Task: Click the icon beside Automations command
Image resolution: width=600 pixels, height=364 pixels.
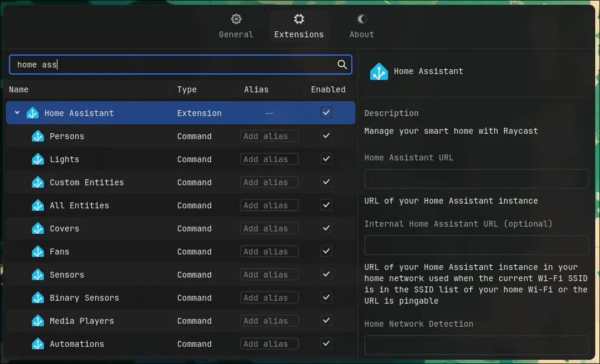Action: (x=38, y=344)
